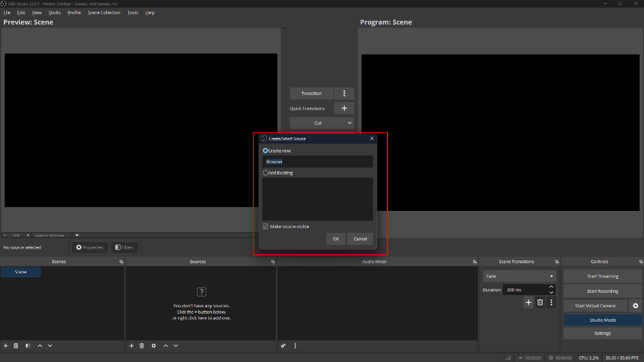Open the Docks menu
Image resolution: width=644 pixels, height=362 pixels.
coord(55,13)
